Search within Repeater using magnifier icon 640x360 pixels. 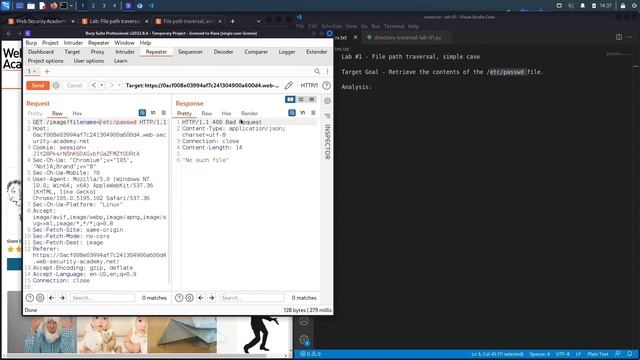317,71
